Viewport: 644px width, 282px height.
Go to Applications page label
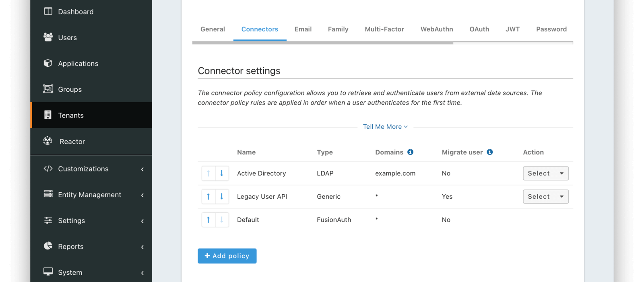pyautogui.click(x=78, y=64)
